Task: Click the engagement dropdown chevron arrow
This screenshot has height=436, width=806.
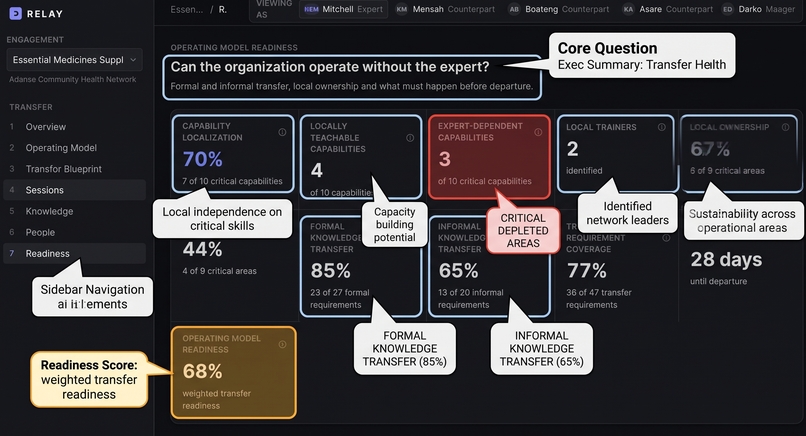Action: coord(133,60)
